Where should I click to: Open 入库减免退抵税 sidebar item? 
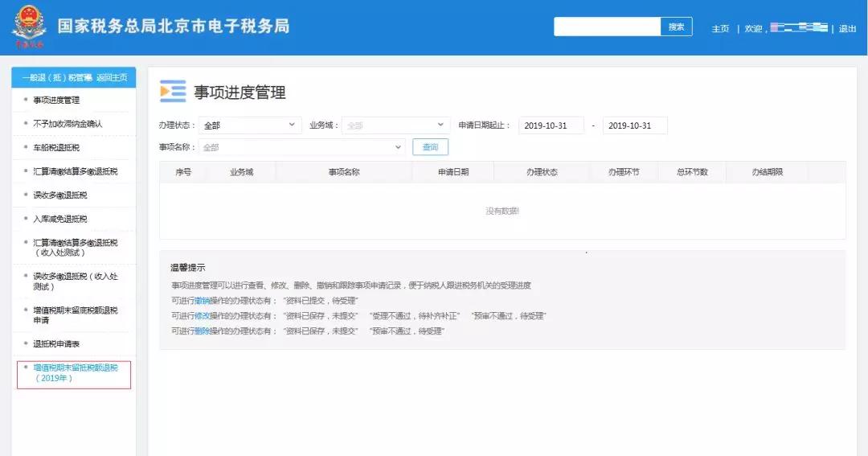60,219
